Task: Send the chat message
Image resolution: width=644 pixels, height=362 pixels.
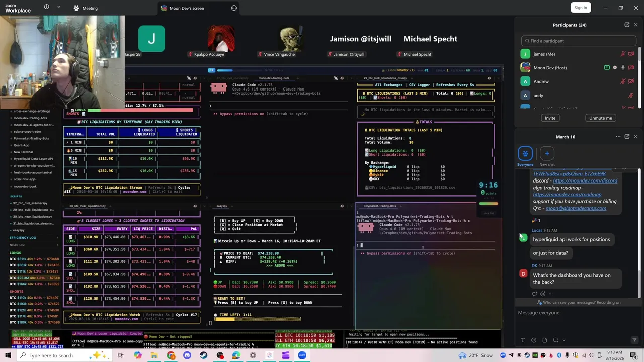Action: (634, 340)
